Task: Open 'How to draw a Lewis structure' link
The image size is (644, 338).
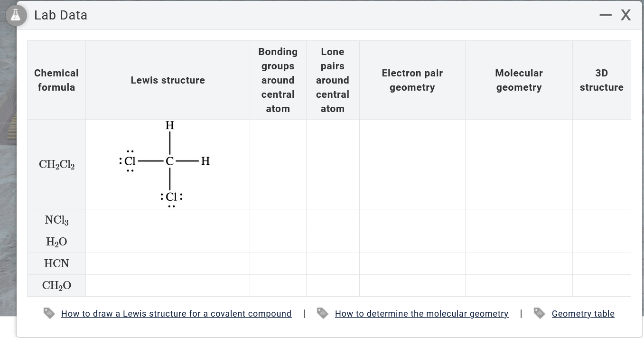Action: coord(176,314)
